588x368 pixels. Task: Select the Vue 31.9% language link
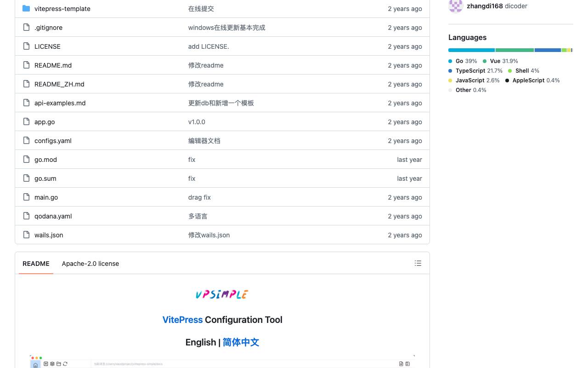[x=500, y=61]
